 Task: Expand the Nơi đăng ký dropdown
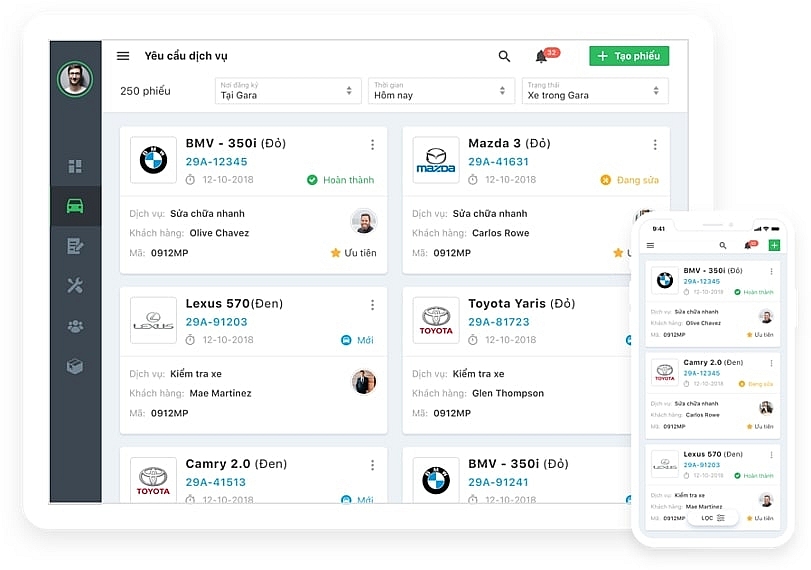pos(287,91)
